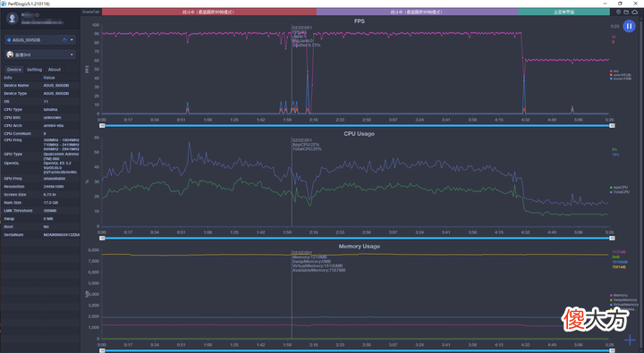Image resolution: width=644 pixels, height=353 pixels.
Task: Click the 崩坏3rd app icon
Action: pyautogui.click(x=10, y=55)
